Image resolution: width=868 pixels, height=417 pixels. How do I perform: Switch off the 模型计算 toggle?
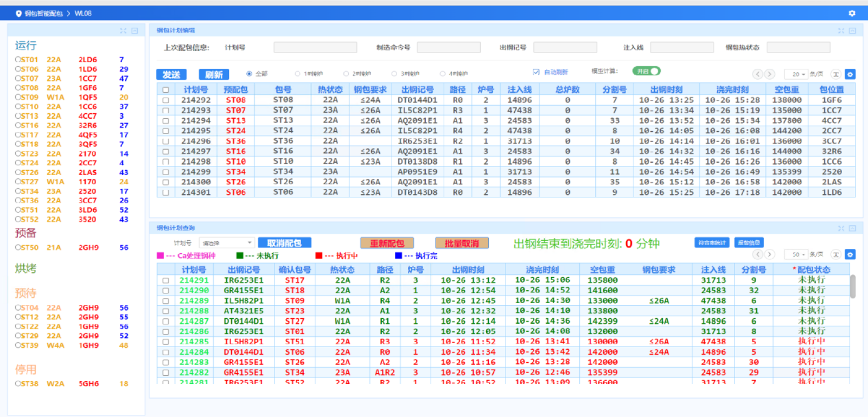[646, 71]
